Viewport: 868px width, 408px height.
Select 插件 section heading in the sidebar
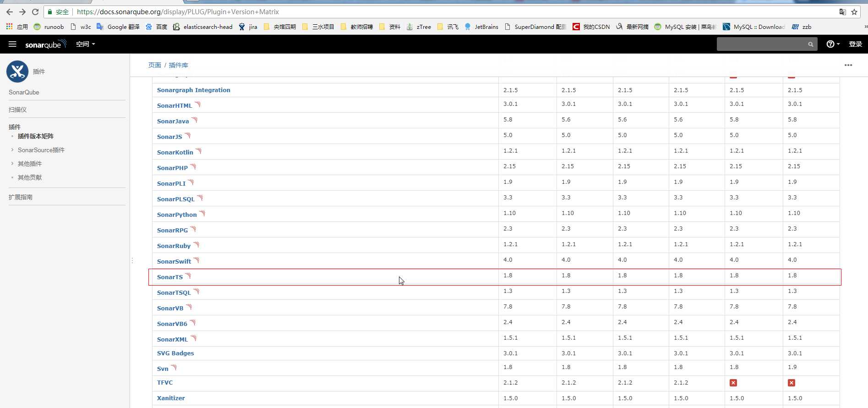click(15, 127)
